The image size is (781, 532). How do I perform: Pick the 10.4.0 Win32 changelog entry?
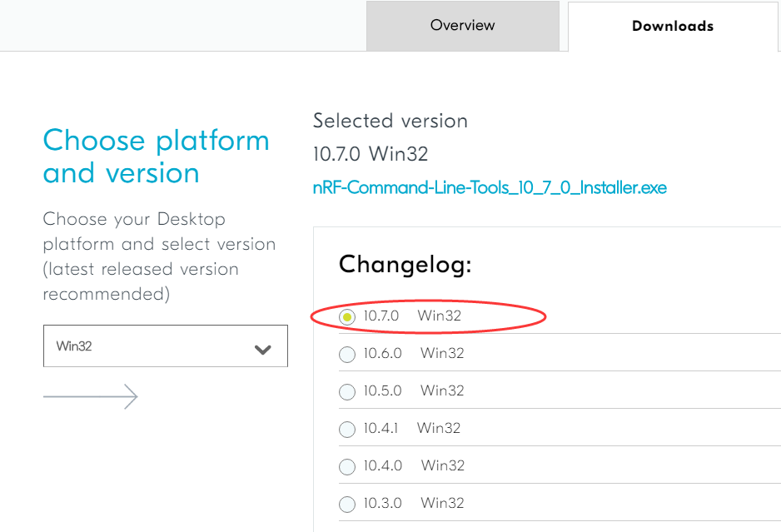click(346, 466)
